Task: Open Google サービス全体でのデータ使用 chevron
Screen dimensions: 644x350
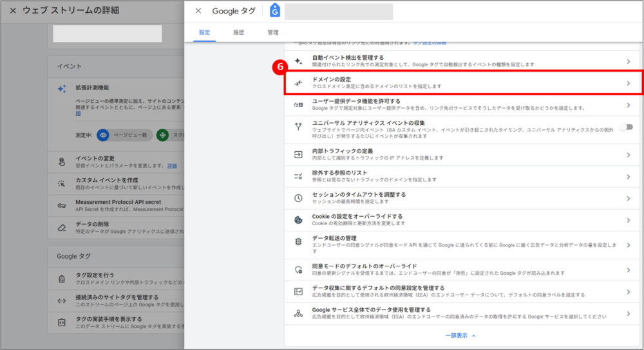Action: 629,313
